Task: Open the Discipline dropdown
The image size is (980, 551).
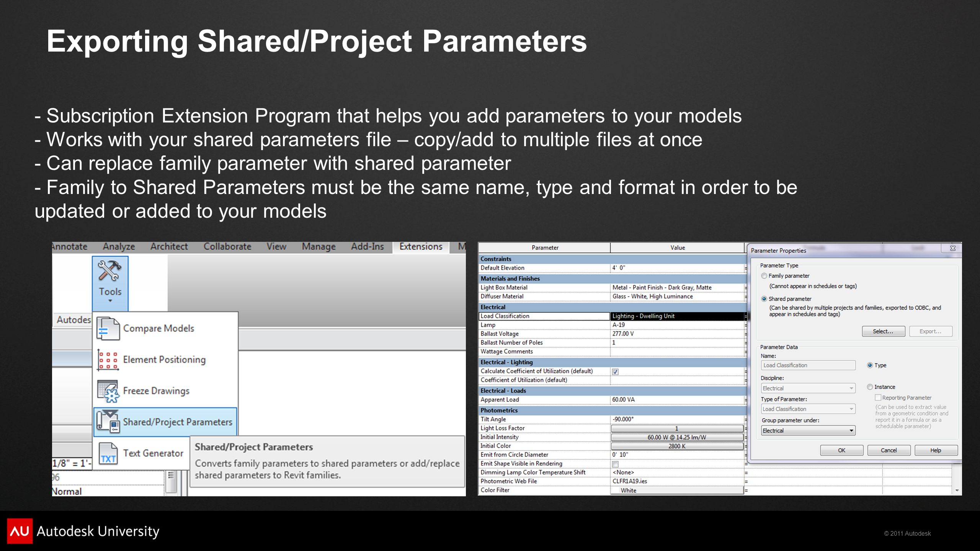Action: pos(808,388)
